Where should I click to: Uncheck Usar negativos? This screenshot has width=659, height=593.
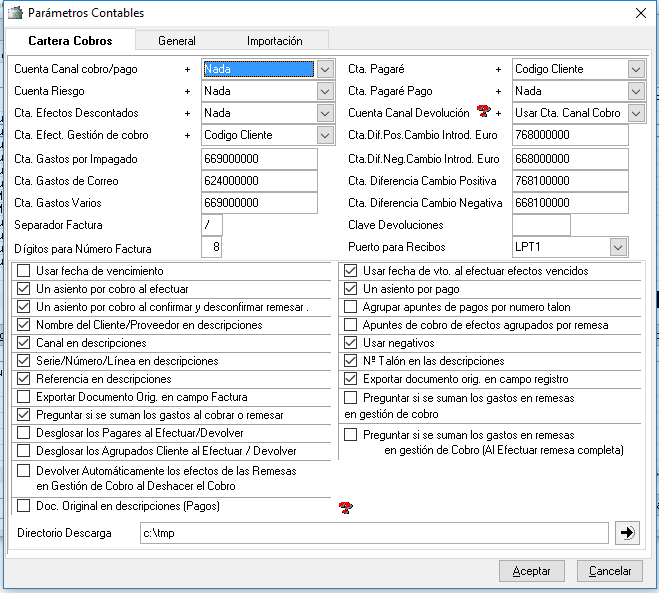point(351,343)
